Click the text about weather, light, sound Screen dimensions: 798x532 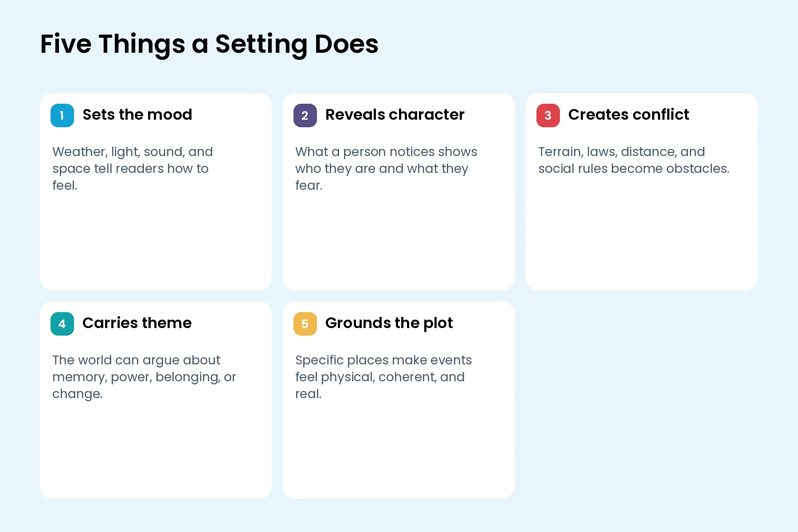tap(133, 168)
